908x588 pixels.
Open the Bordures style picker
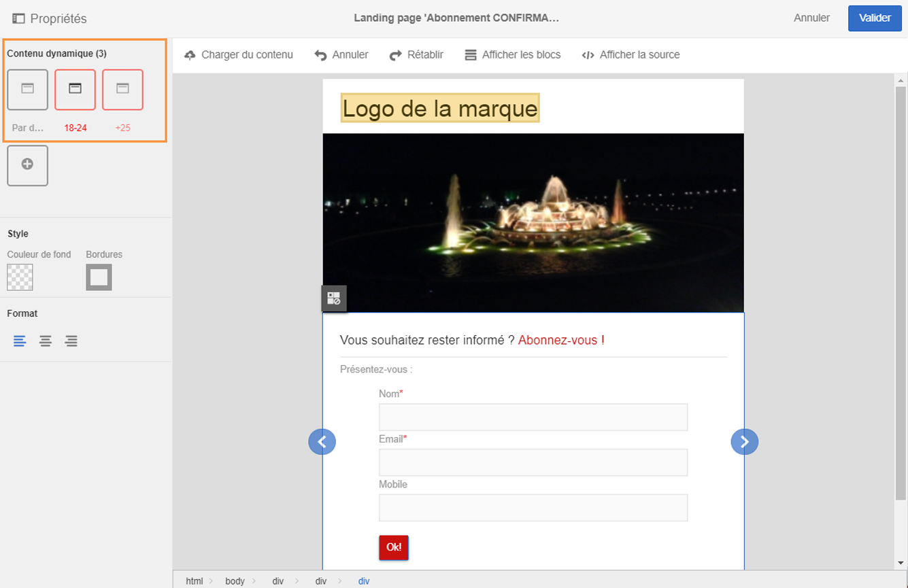tap(99, 277)
